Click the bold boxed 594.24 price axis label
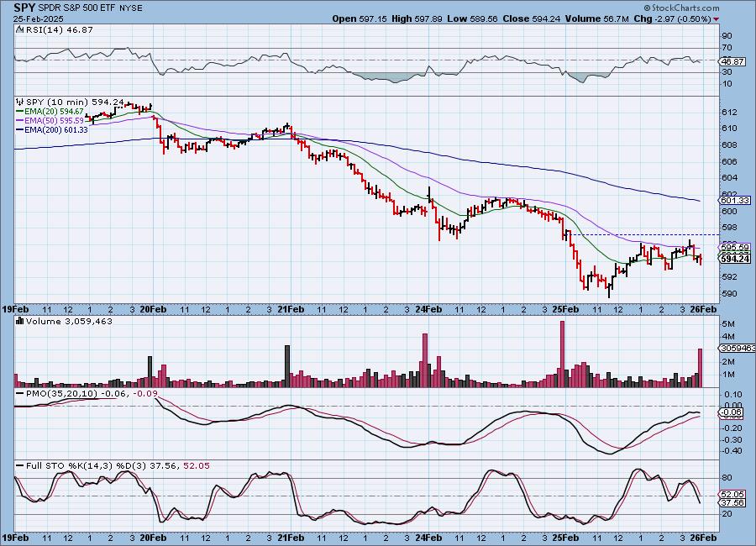 tap(735, 259)
